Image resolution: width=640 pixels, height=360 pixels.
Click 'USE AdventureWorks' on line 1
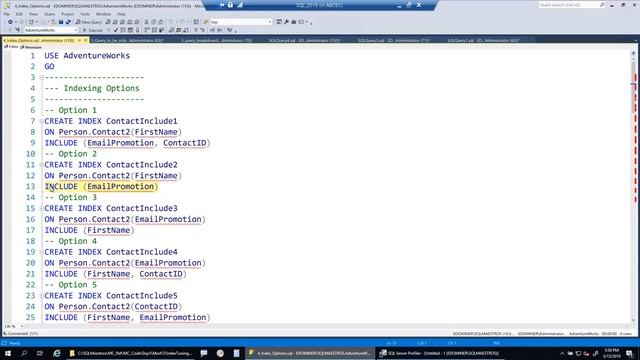click(87, 56)
